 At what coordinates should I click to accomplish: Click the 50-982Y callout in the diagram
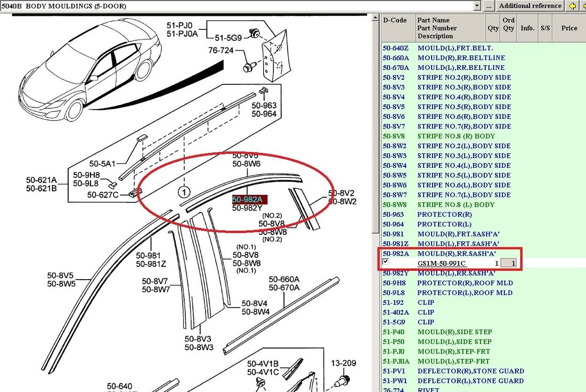click(247, 208)
